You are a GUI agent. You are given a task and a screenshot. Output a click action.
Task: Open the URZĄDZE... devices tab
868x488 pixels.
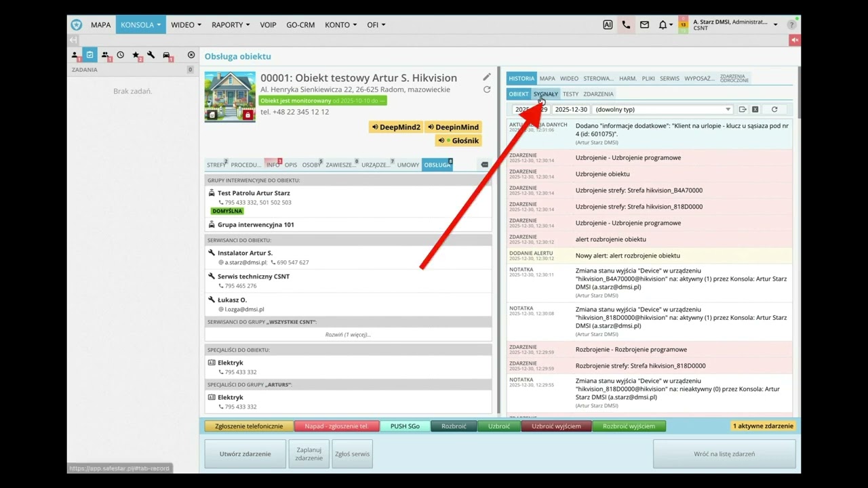click(x=376, y=165)
